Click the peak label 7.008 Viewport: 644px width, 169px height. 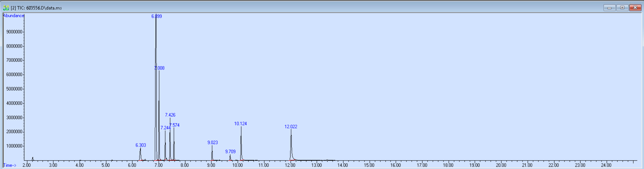point(160,68)
